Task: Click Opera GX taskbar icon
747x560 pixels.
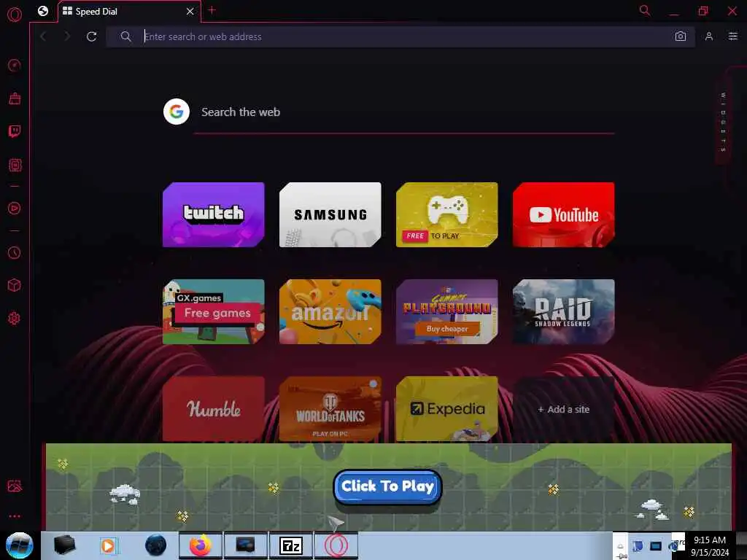Action: (x=336, y=545)
